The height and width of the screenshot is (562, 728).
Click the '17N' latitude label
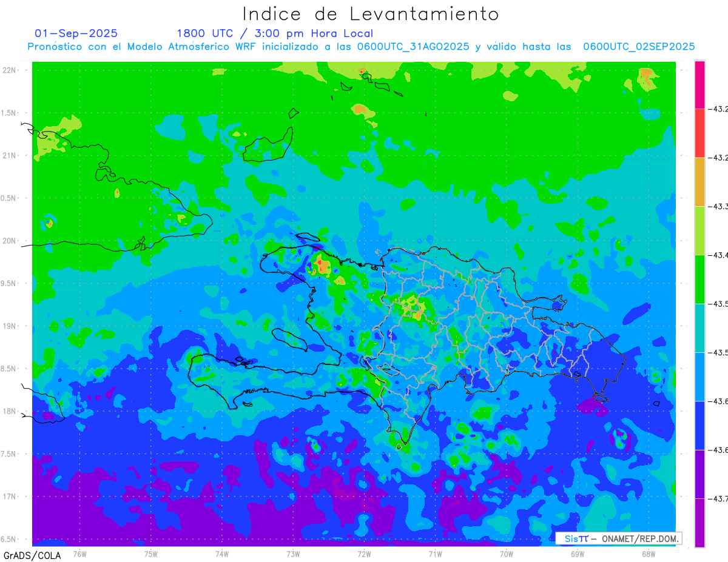tap(10, 497)
